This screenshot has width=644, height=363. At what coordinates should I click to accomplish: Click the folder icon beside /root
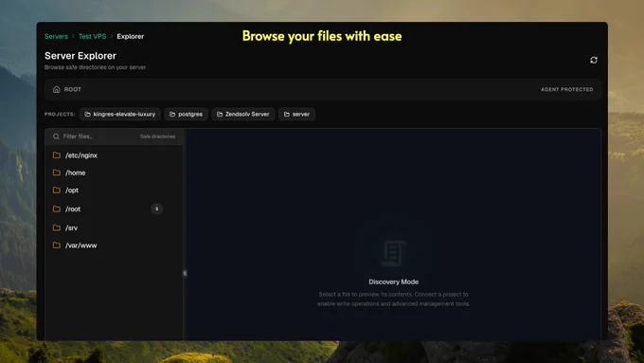click(57, 209)
